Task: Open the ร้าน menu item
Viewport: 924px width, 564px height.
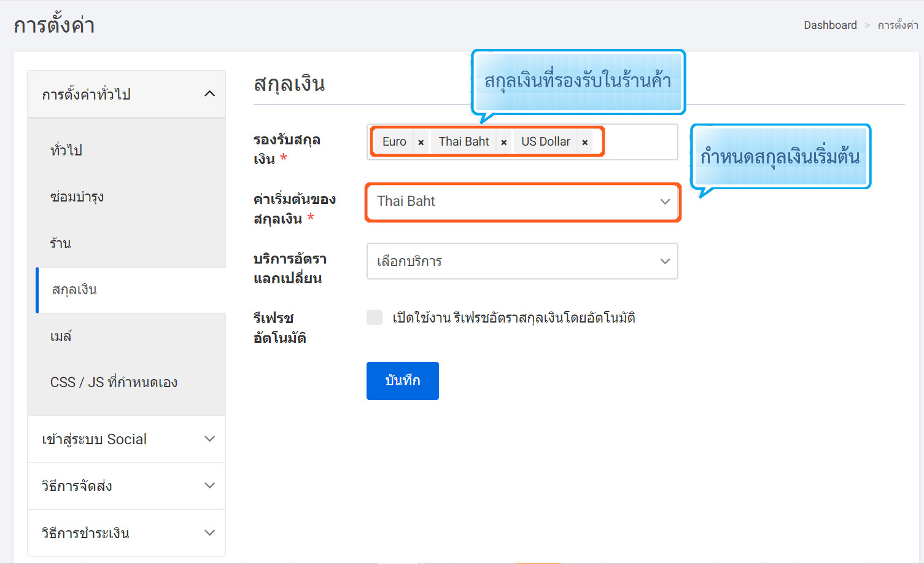Action: click(x=60, y=243)
